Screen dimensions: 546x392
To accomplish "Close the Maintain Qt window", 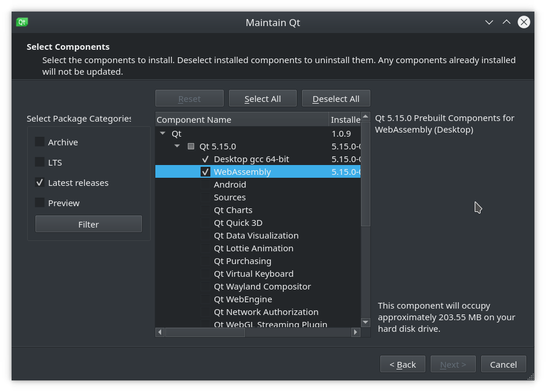I will point(524,22).
